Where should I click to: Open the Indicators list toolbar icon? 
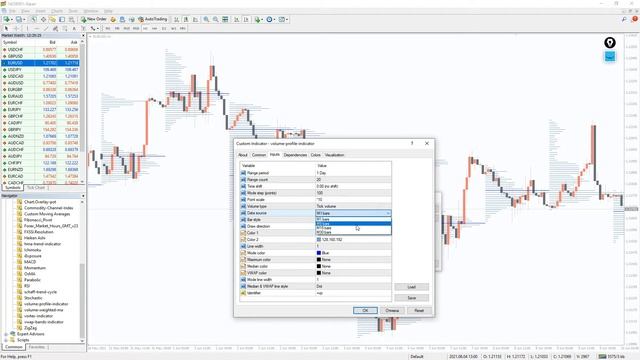(x=257, y=19)
